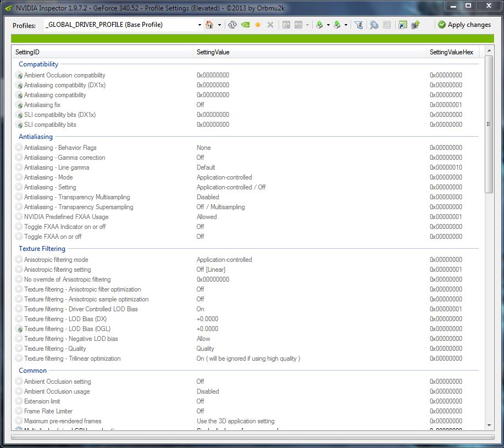Image resolution: width=504 pixels, height=448 pixels.
Task: Select No override of Anisotropic filtering row
Action: tap(247, 279)
